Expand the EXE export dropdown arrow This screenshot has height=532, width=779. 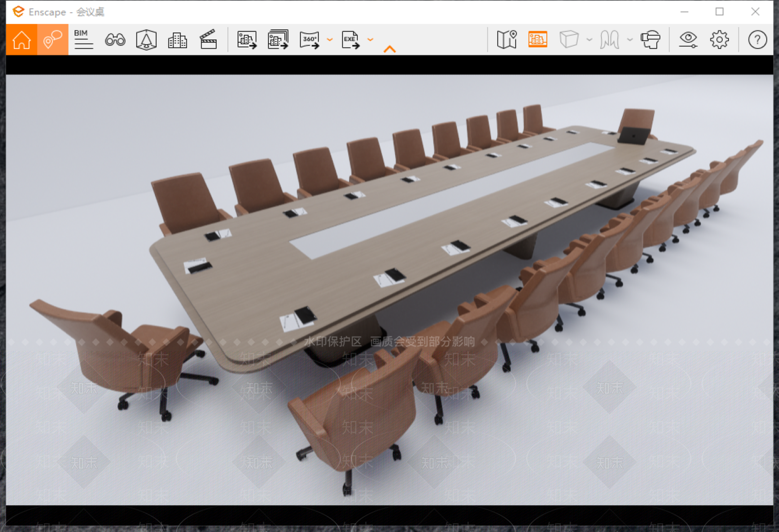coord(371,40)
